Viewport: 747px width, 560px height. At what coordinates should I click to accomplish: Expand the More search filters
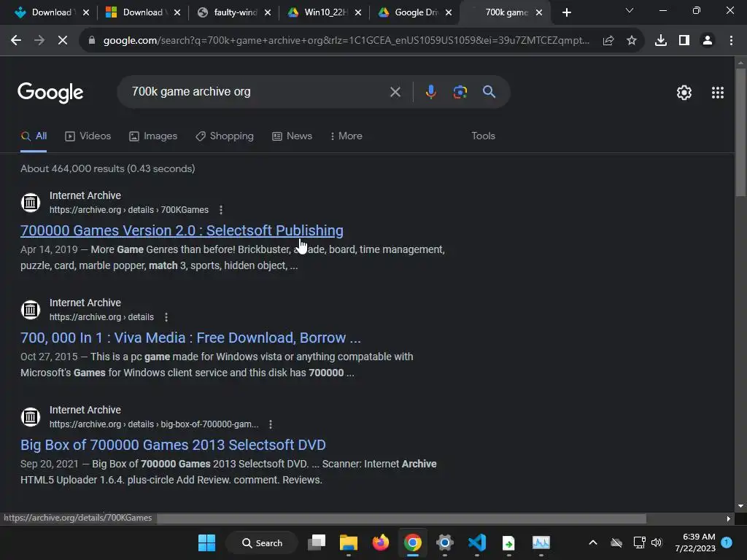point(346,136)
